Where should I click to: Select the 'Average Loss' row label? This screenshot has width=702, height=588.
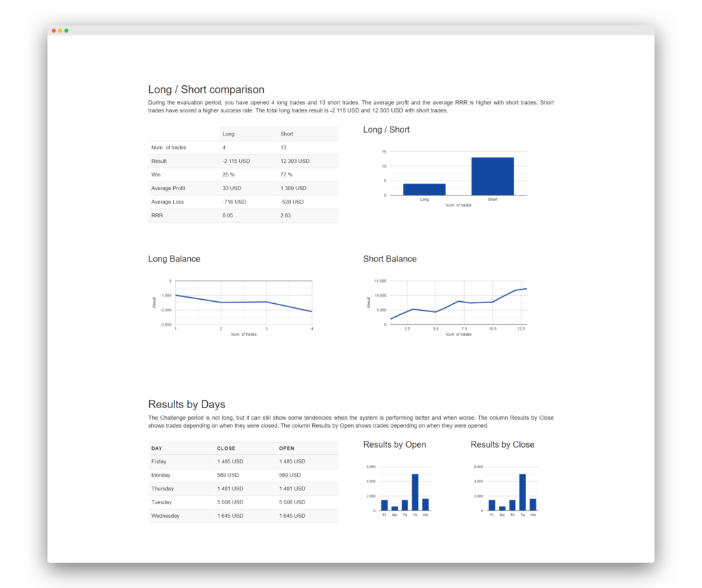(168, 202)
